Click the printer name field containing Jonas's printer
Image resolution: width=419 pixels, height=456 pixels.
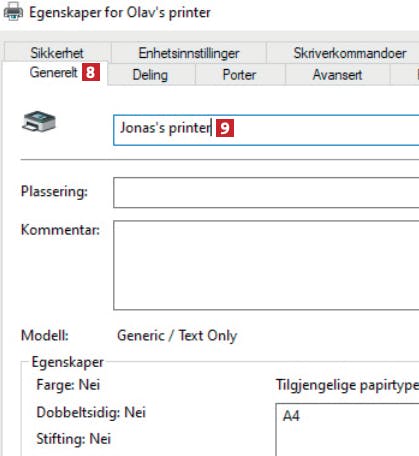[266, 130]
